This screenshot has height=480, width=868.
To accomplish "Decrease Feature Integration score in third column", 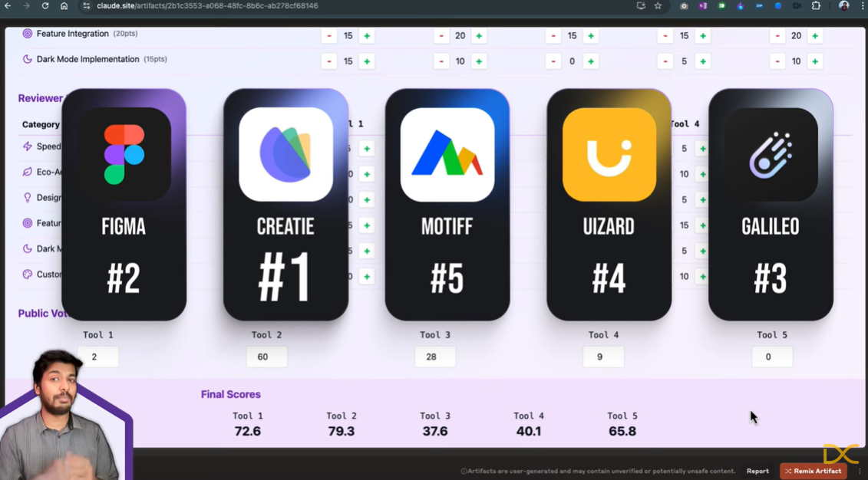I will 553,36.
